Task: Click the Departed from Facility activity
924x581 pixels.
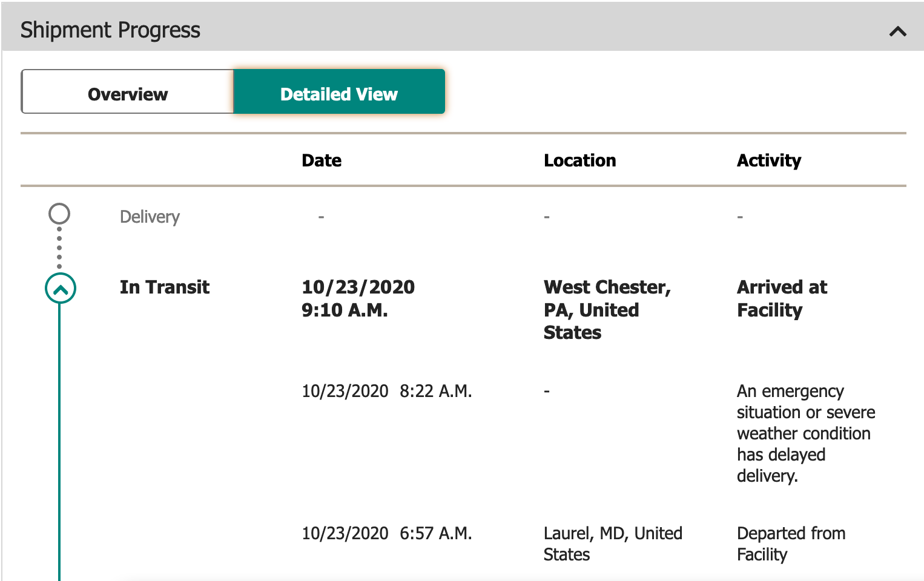Action: [791, 543]
